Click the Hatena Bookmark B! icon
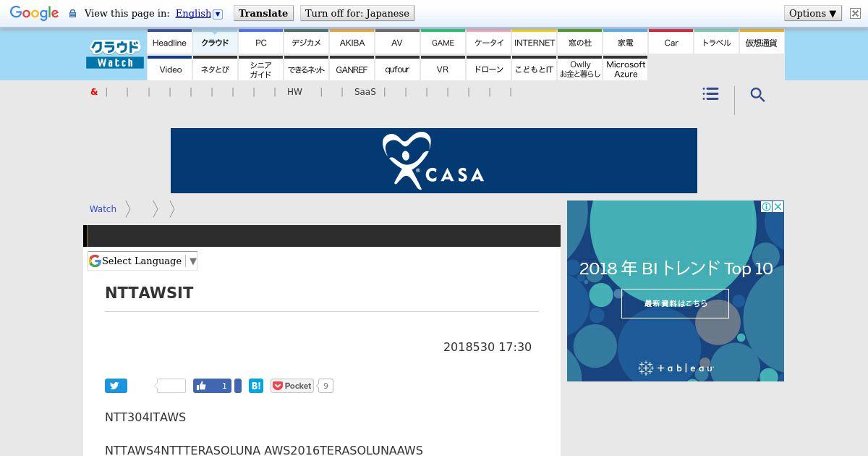Screen dimensions: 868x456 (x=256, y=386)
